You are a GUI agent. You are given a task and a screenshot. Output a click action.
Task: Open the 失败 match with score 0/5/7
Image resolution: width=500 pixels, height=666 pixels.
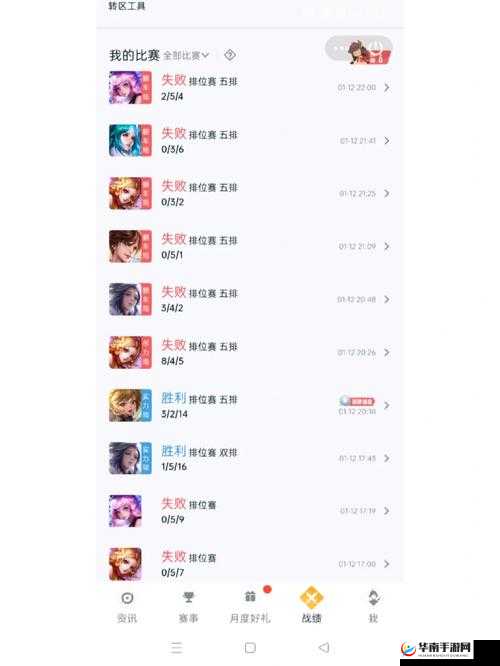(x=250, y=564)
